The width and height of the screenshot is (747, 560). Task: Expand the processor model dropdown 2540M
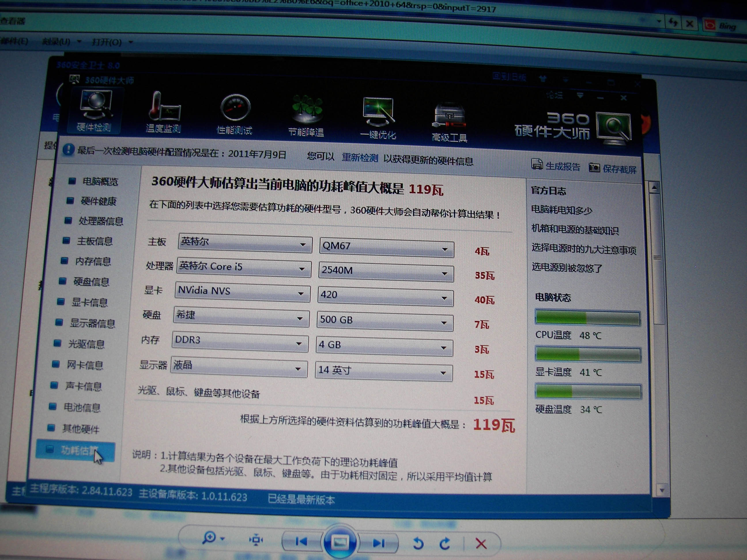(x=386, y=272)
